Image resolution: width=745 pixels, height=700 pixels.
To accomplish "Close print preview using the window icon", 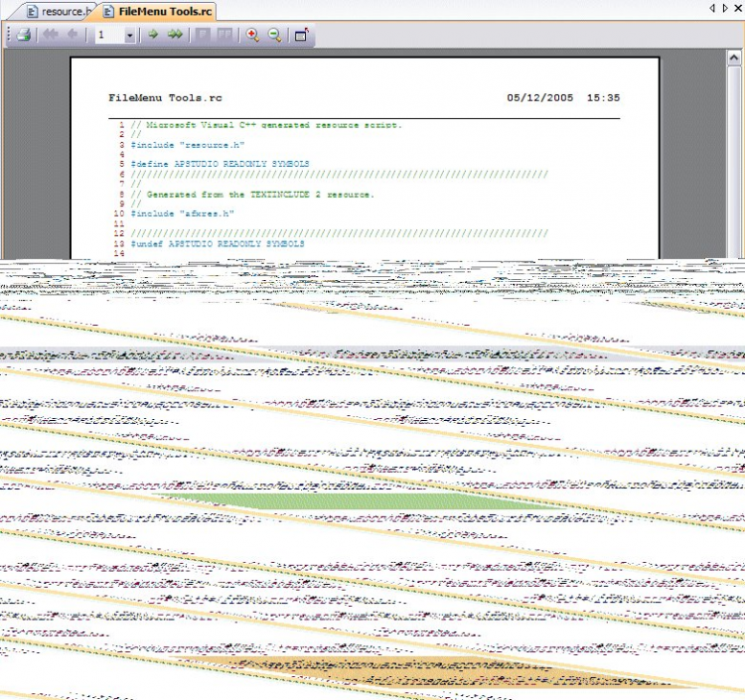I will coord(301,35).
